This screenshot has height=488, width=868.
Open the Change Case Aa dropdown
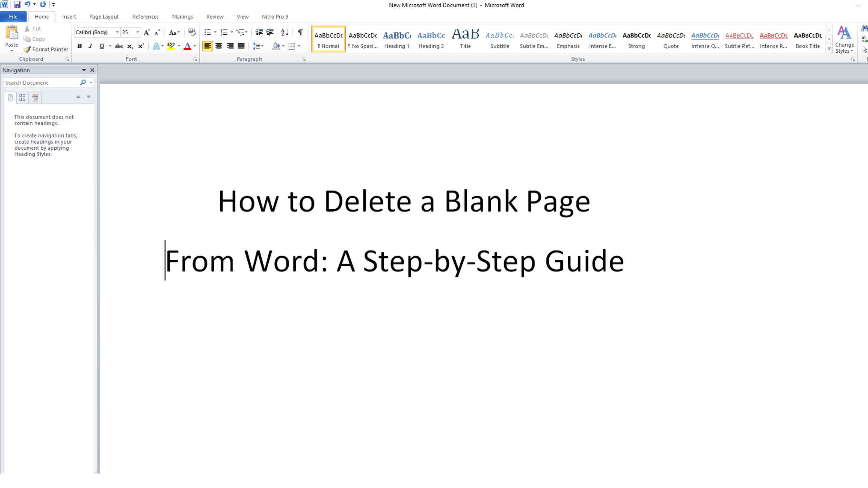point(174,33)
